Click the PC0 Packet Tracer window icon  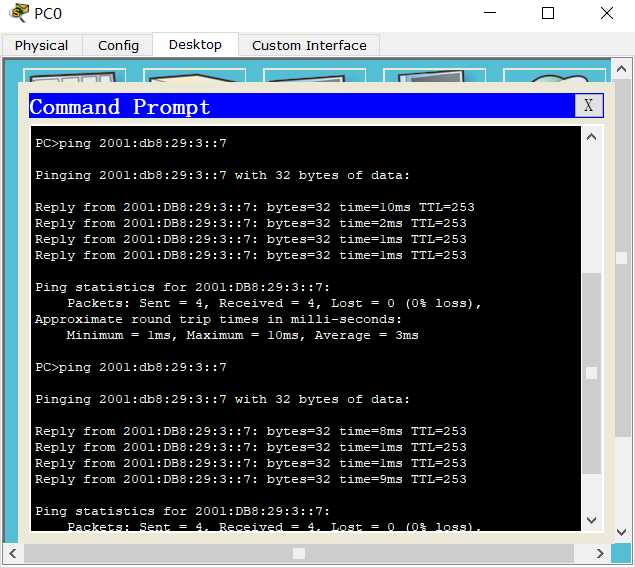click(19, 13)
